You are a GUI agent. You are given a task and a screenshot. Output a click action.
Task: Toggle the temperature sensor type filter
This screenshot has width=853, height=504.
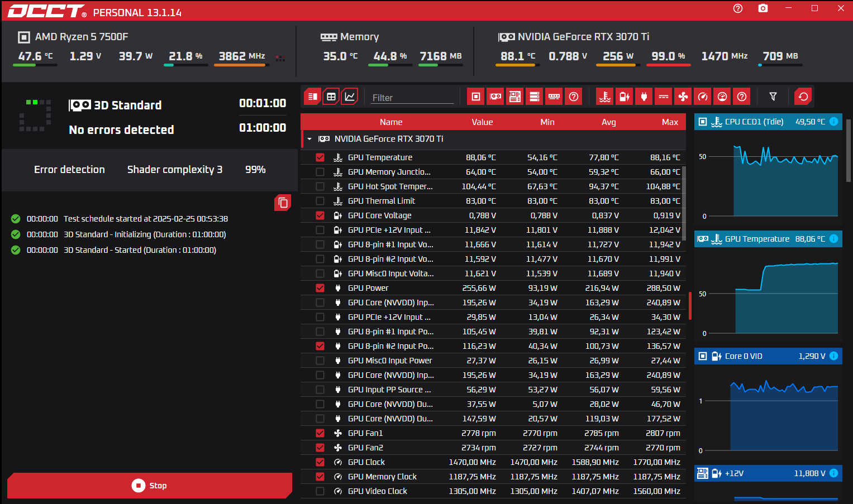(605, 97)
